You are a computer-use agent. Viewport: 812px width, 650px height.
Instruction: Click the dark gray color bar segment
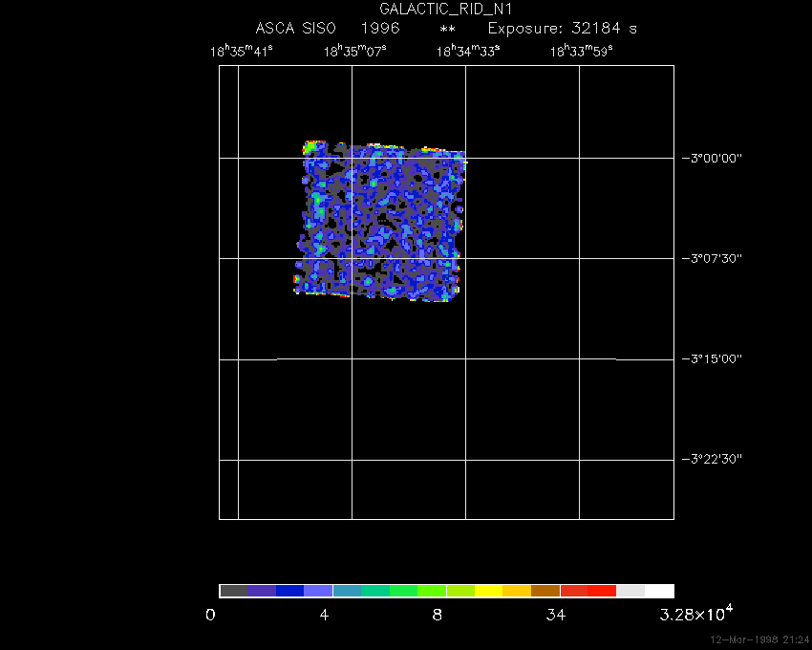tap(233, 591)
